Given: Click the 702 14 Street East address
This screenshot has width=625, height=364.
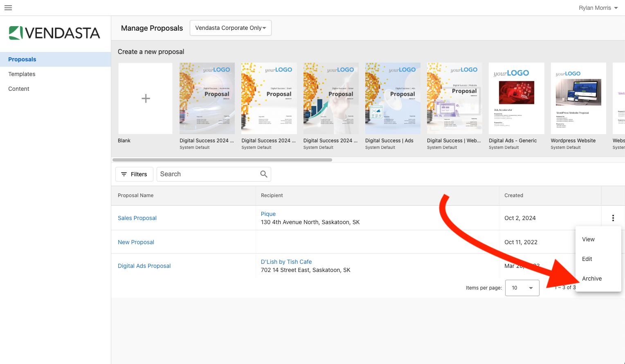Looking at the screenshot, I should tap(306, 270).
